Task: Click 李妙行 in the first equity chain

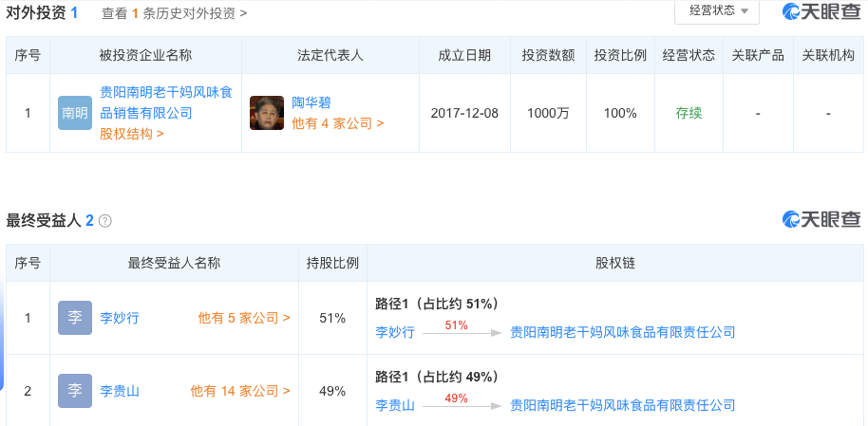Action: 395,332
